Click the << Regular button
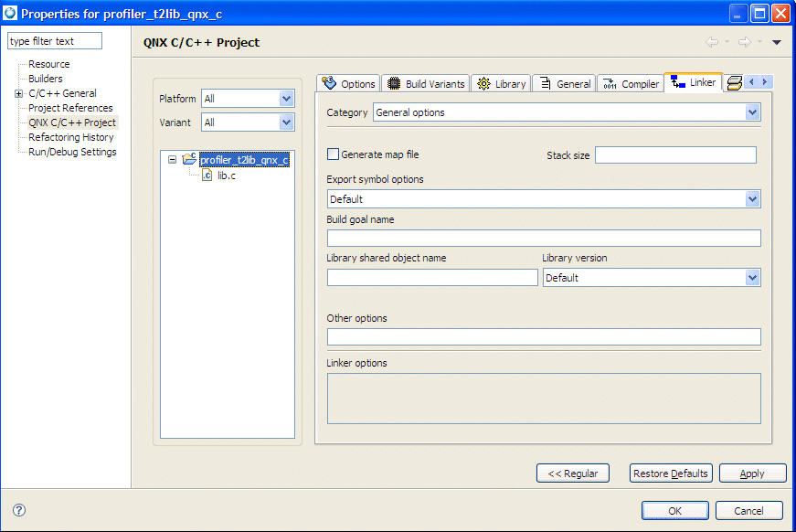Screen dimensions: 796x532 pyautogui.click(x=573, y=473)
